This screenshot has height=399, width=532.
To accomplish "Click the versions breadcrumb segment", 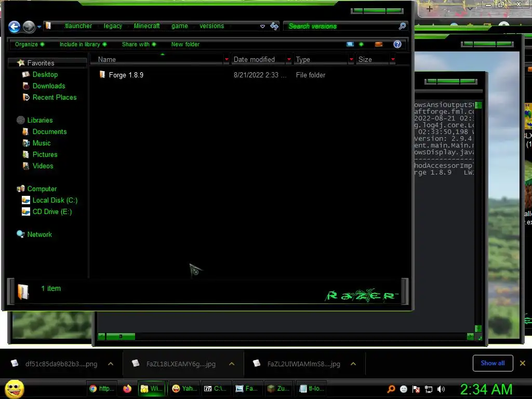I will (212, 26).
